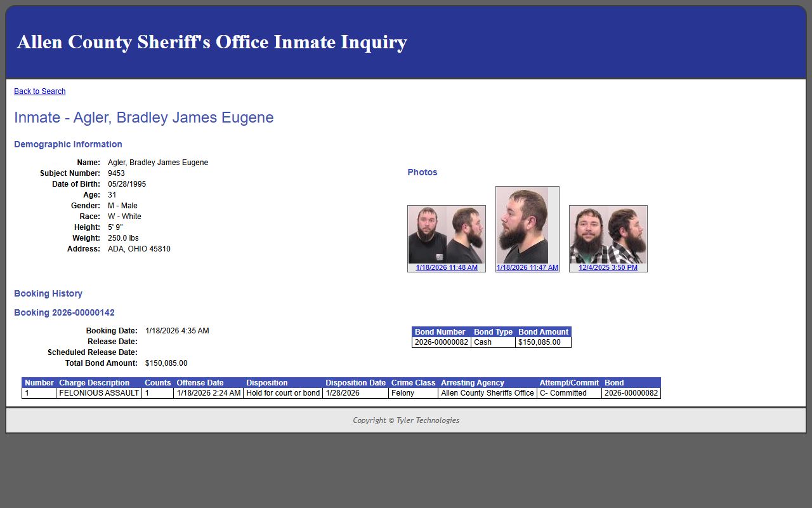Screen dimensions: 812x508
Task: Select bond 2026-00000082 in the charges table row
Action: tap(631, 393)
